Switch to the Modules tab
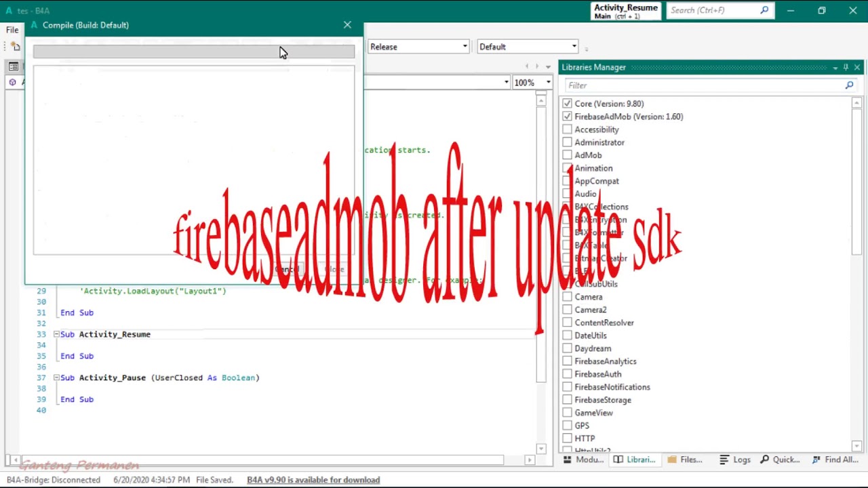This screenshot has width=868, height=488. (583, 460)
